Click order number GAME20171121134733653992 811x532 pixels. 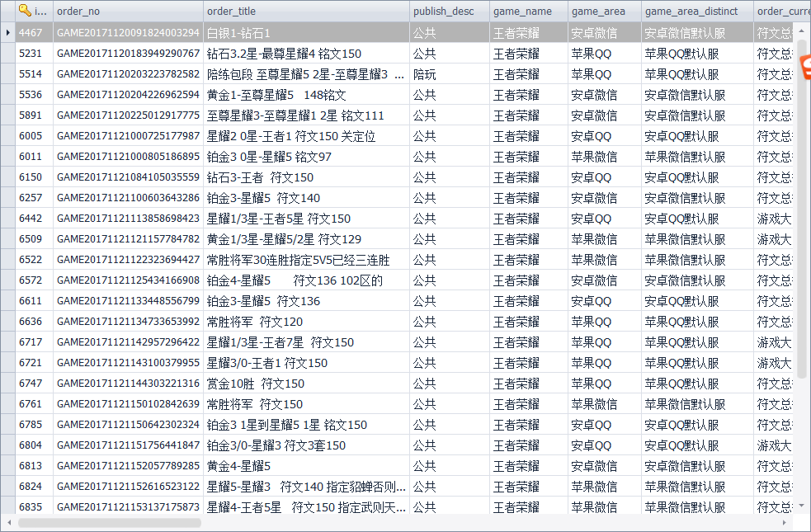(128, 322)
